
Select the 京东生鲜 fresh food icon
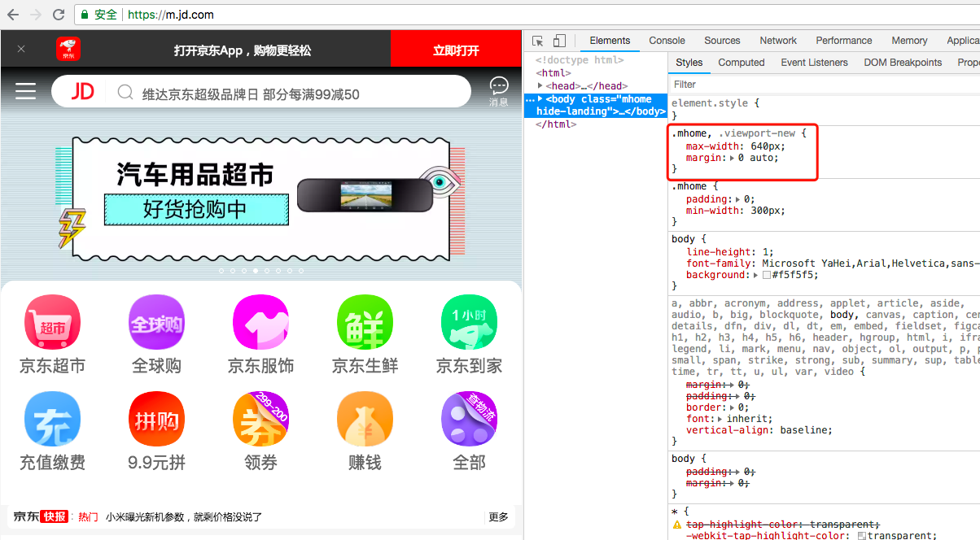(x=365, y=323)
